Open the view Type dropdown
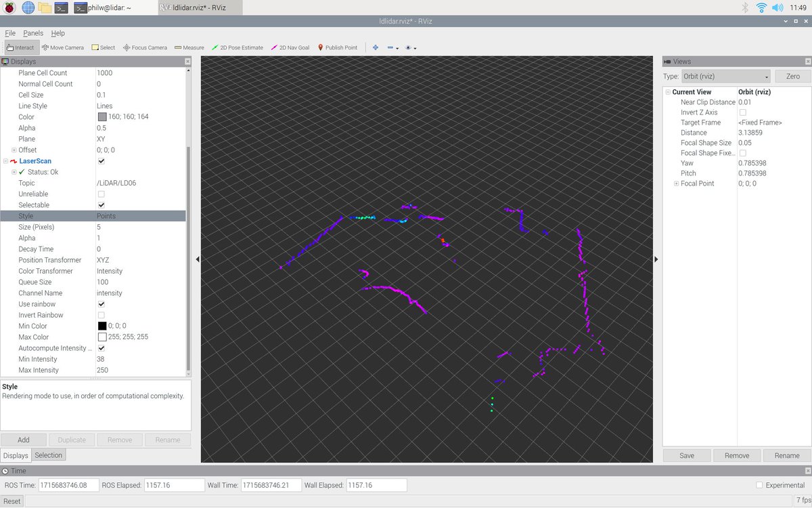The width and height of the screenshot is (812, 508). [x=725, y=77]
